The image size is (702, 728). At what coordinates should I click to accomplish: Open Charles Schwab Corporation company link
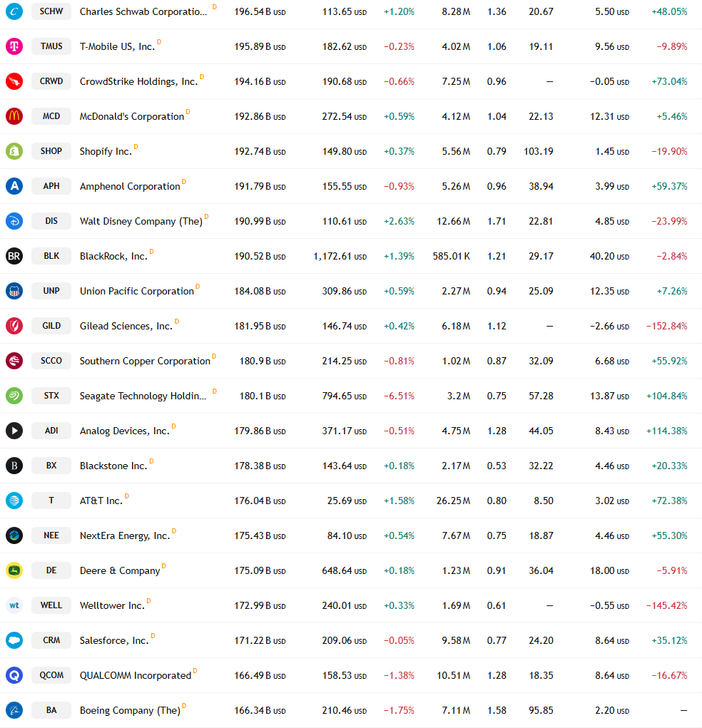[x=143, y=11]
